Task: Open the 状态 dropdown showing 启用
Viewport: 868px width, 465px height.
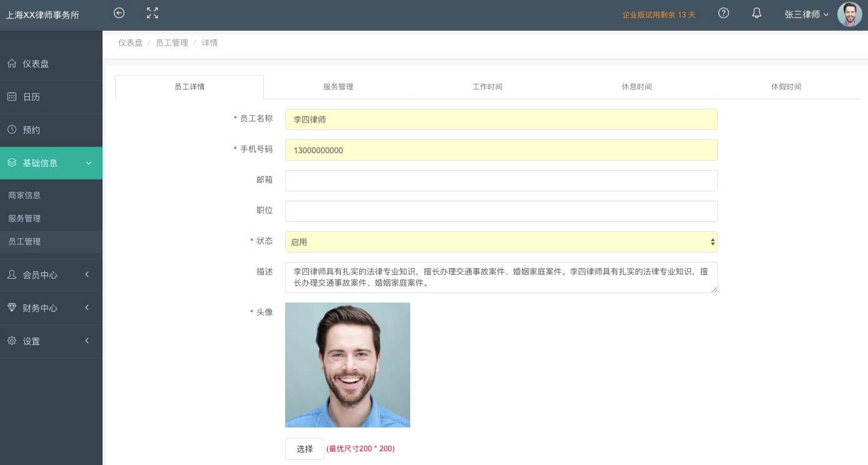Action: [x=501, y=242]
